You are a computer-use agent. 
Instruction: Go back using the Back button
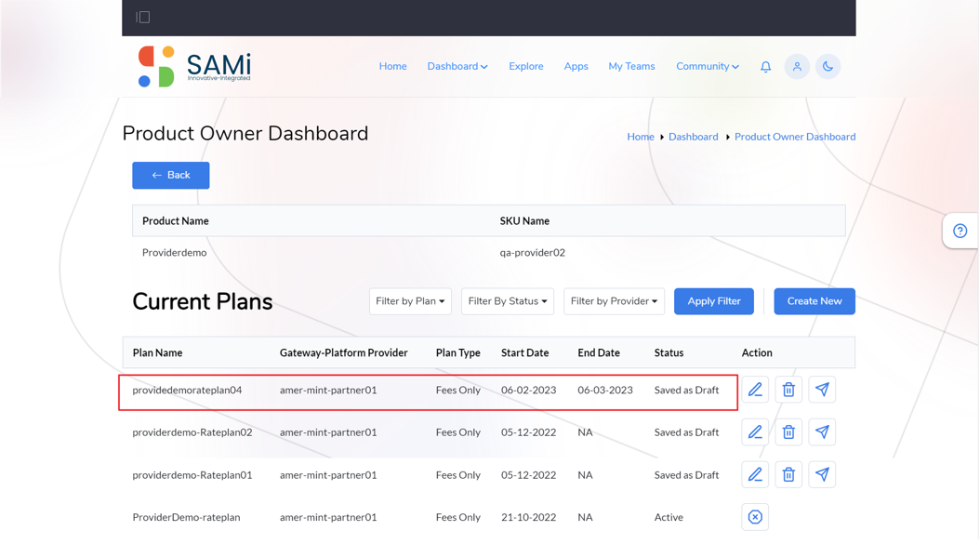click(x=171, y=175)
